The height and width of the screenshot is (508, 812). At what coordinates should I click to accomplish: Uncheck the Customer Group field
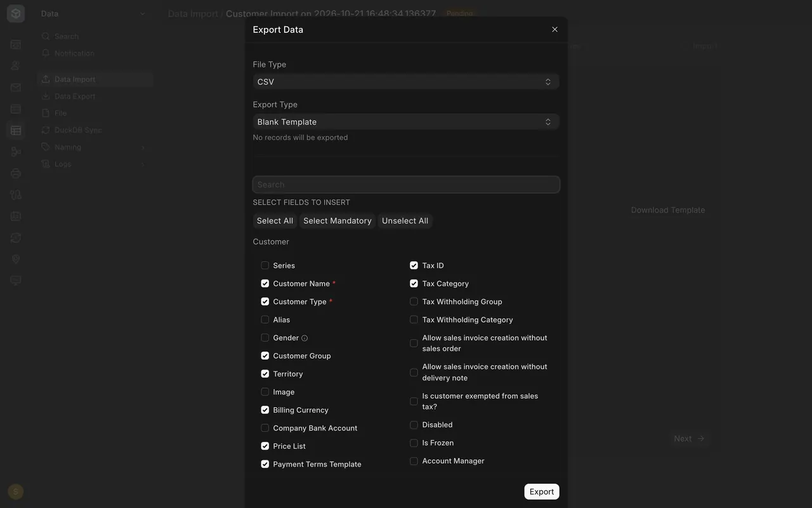pos(265,356)
